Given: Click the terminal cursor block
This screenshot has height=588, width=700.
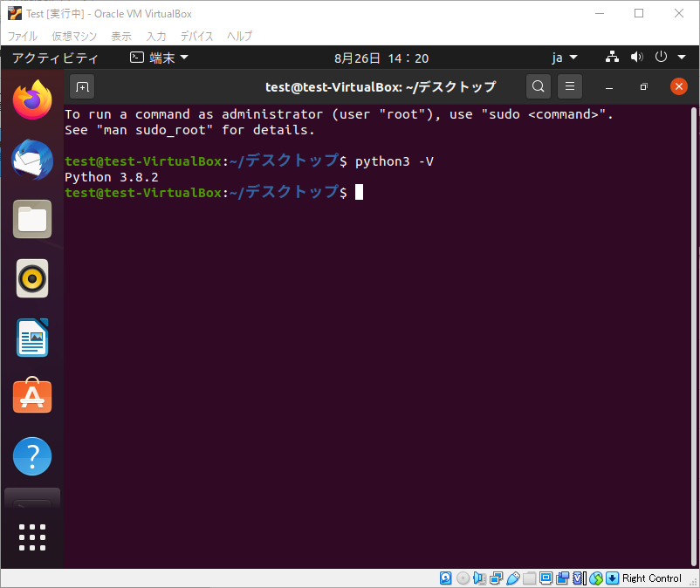Looking at the screenshot, I should [359, 192].
